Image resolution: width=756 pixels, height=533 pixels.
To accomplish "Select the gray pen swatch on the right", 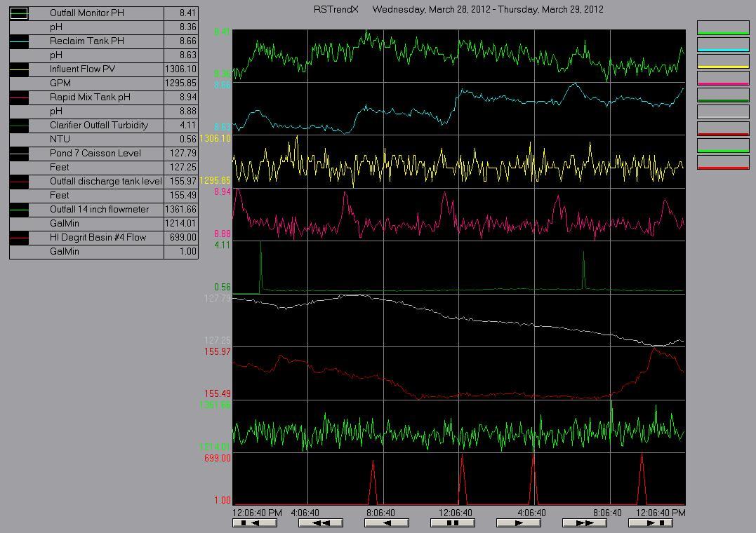I will tap(723, 112).
